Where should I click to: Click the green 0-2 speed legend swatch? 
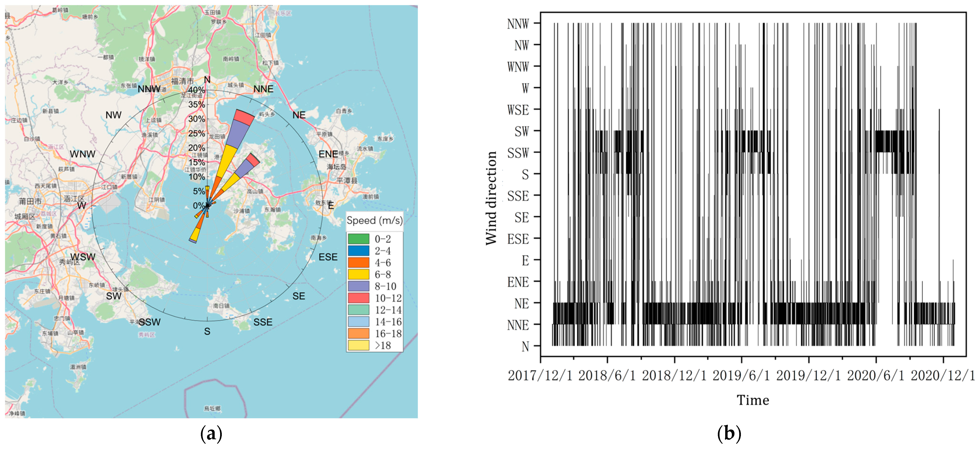(x=358, y=239)
